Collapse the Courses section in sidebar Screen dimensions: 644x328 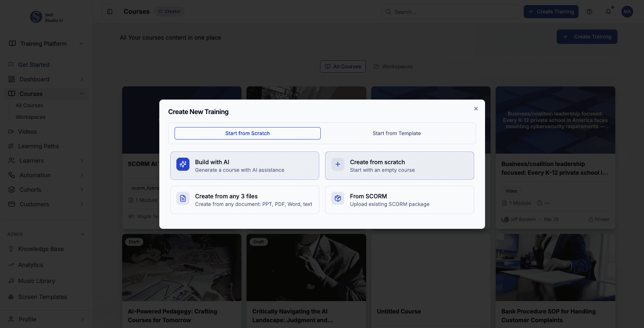click(81, 94)
